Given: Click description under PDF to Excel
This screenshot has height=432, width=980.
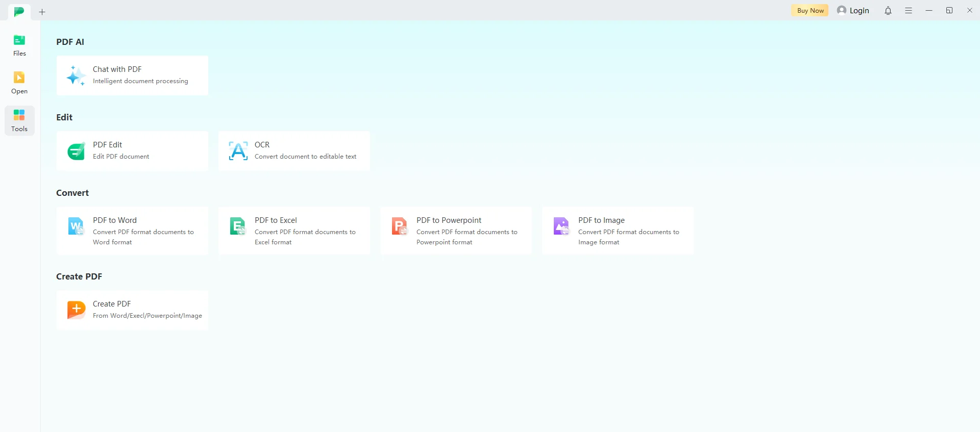Looking at the screenshot, I should pyautogui.click(x=305, y=237).
